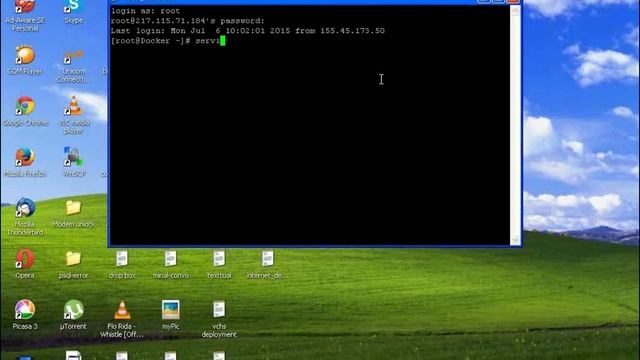The width and height of the screenshot is (640, 360).
Task: Click the terminal command line prompt
Action: (x=168, y=41)
